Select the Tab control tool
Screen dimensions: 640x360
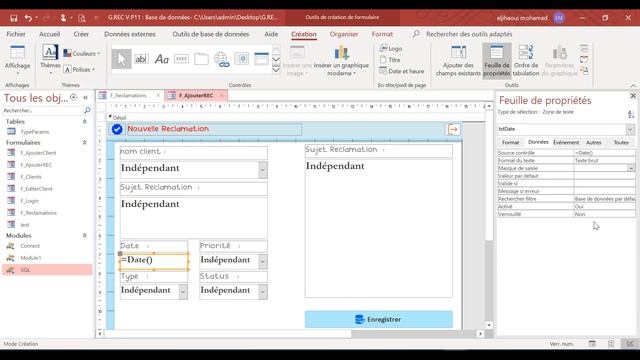pos(201,59)
